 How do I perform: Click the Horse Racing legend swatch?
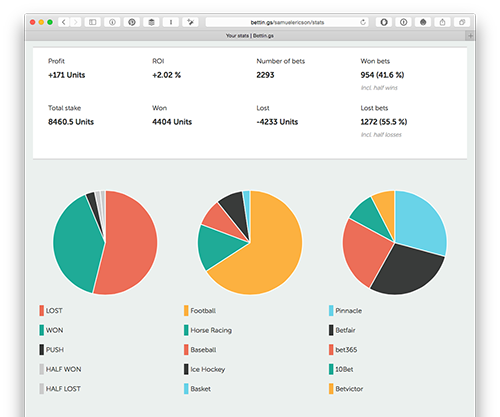pyautogui.click(x=186, y=330)
